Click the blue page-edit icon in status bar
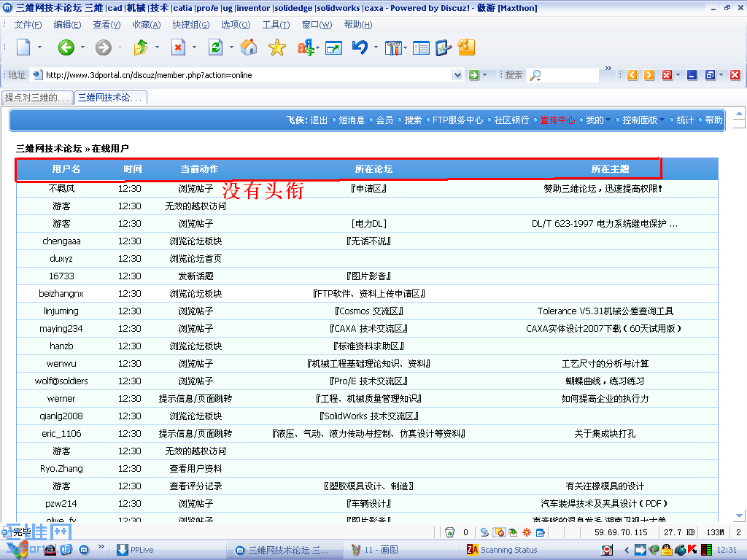 pyautogui.click(x=541, y=532)
